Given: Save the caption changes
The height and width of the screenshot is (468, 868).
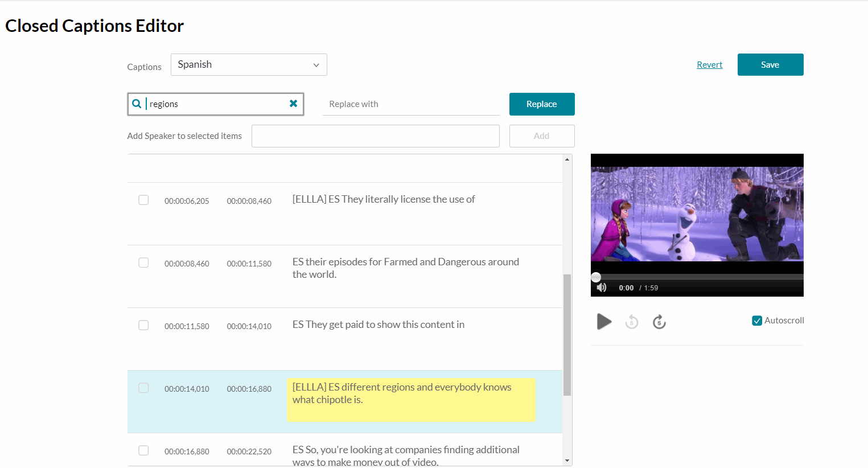Looking at the screenshot, I should tap(770, 64).
